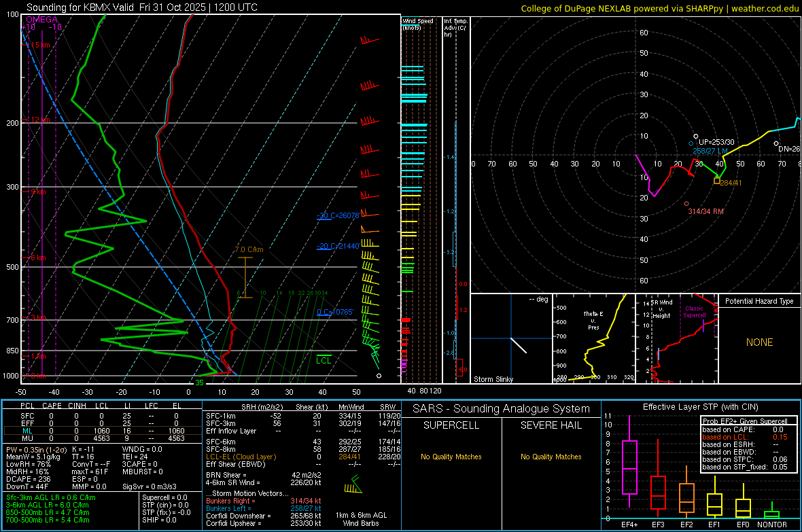This screenshot has width=802, height=532.
Task: Click the 1km & 6km AGL wind barb glyph
Action: point(353,485)
